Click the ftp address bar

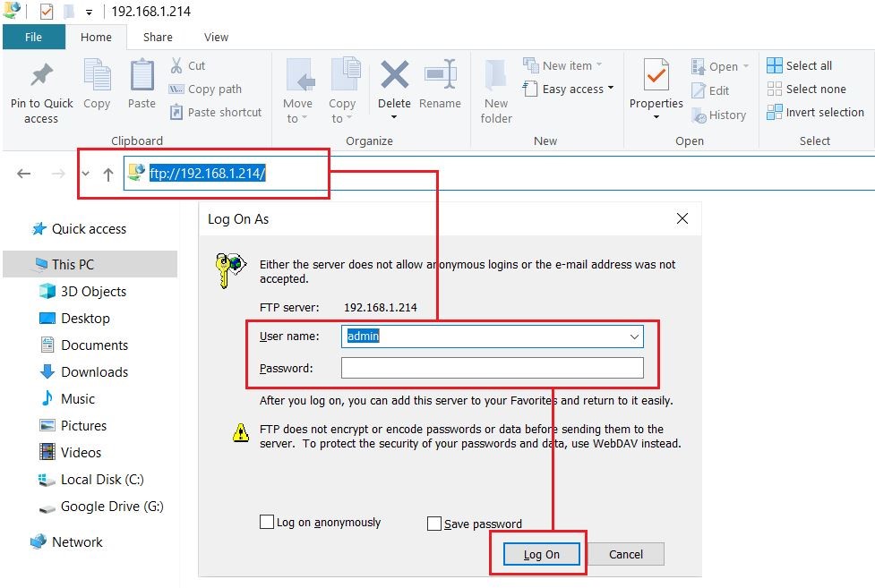click(499, 173)
